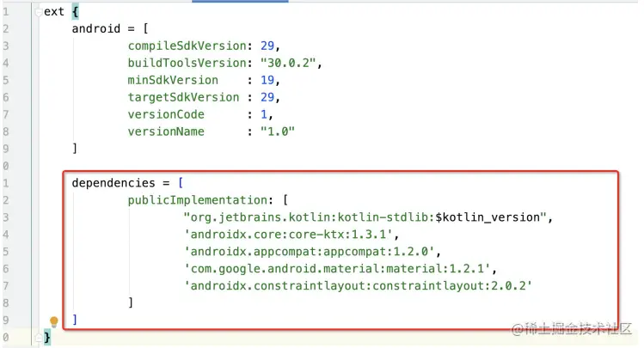
Task: Click the highlighted closing brace on last line
Action: 46,338
